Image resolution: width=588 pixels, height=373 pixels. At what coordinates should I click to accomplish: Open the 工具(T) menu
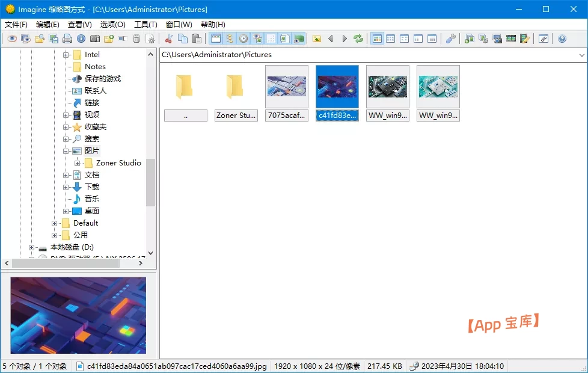coord(145,25)
